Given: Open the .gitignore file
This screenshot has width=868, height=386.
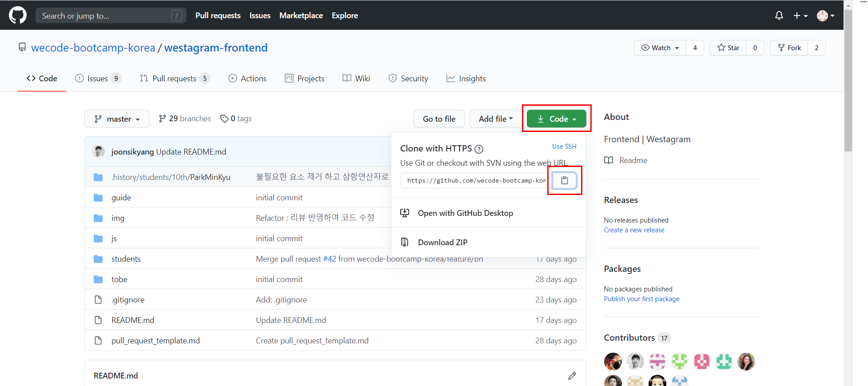Looking at the screenshot, I should pyautogui.click(x=128, y=300).
